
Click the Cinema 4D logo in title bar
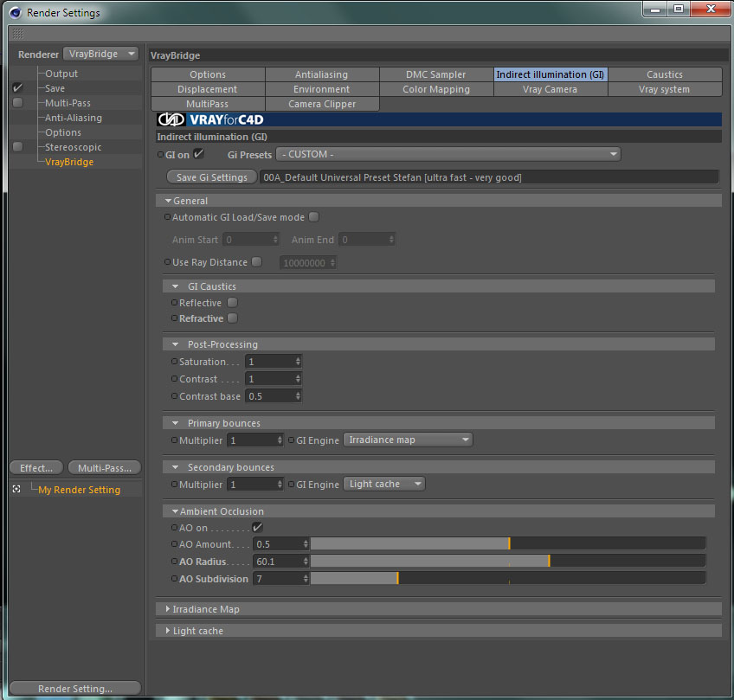pos(16,13)
